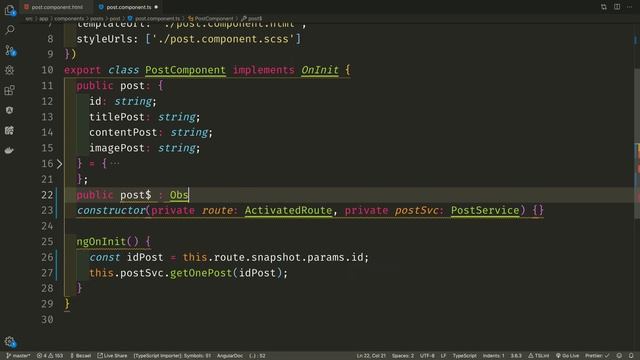The width and height of the screenshot is (640, 360).
Task: Click the 'components' breadcrumb segment
Action: [69, 18]
